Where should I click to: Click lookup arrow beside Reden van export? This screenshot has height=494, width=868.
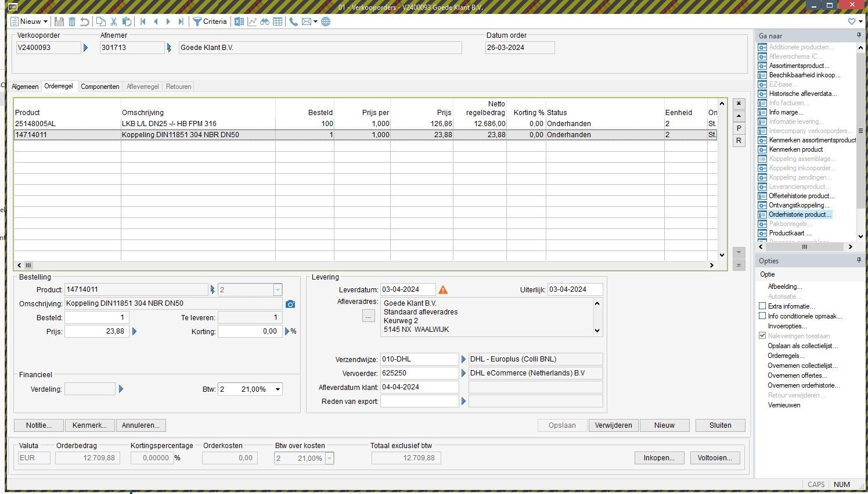(x=463, y=401)
